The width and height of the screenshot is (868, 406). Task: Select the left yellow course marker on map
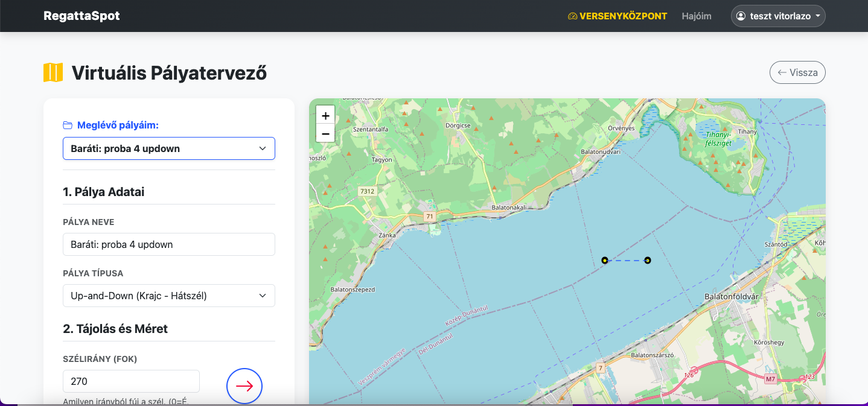tap(604, 261)
